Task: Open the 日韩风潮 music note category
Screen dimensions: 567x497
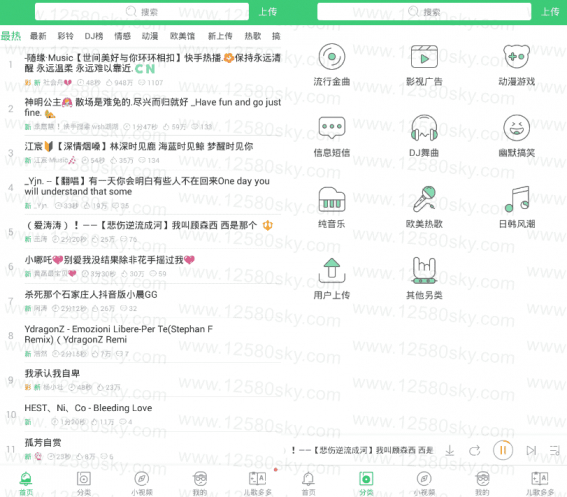Action: [516, 207]
